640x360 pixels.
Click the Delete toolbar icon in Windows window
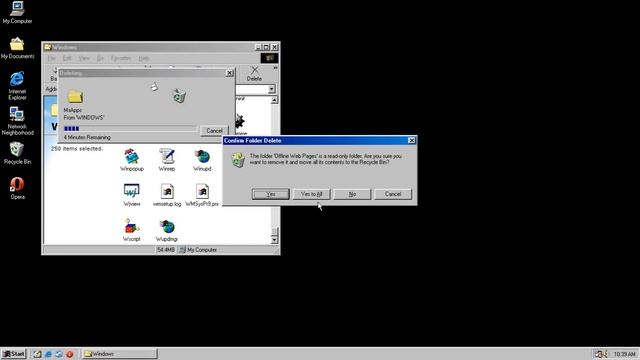point(254,74)
